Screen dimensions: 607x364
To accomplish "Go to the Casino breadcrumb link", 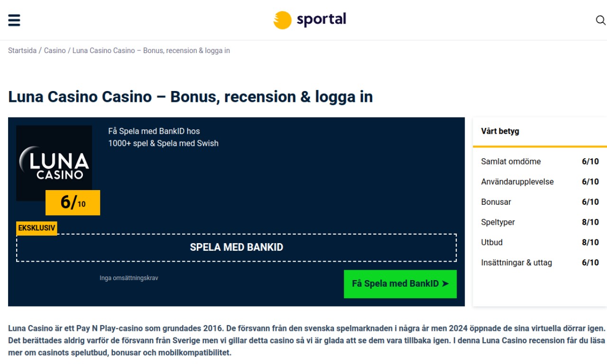I will (55, 51).
